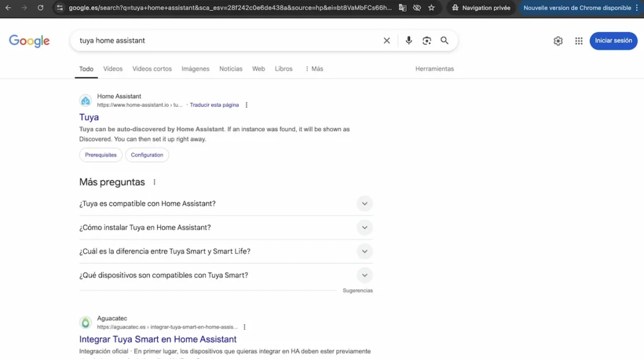This screenshot has height=359, width=644.
Task: Click Nouvelle version de Chrome disponible
Action: (x=577, y=8)
